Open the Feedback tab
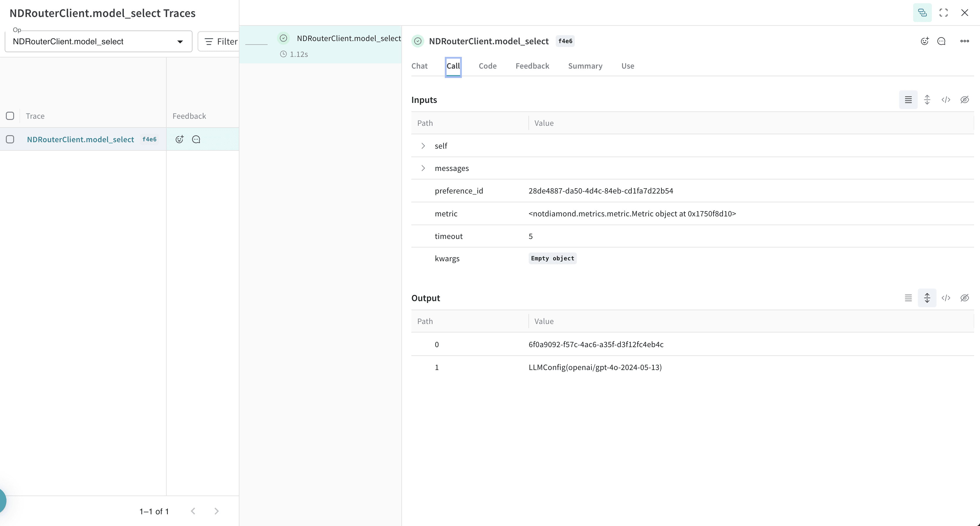Screen dimensions: 980x526 [532, 66]
